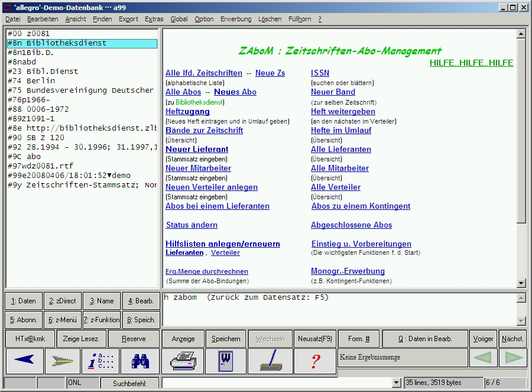This screenshot has height=392, width=532.
Task: Click the HTxtBkmk button
Action: tap(30, 339)
